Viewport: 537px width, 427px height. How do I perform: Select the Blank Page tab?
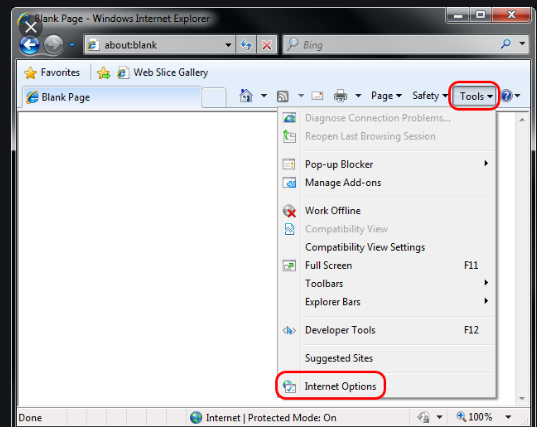(x=112, y=97)
